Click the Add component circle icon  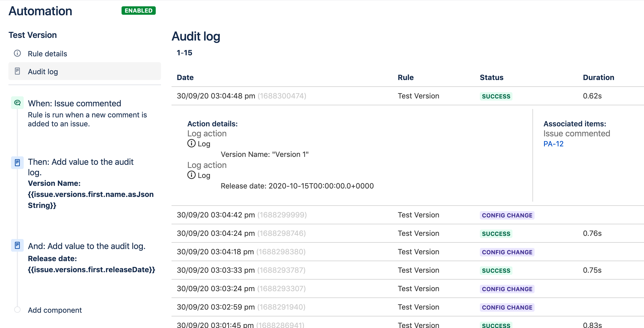click(17, 310)
